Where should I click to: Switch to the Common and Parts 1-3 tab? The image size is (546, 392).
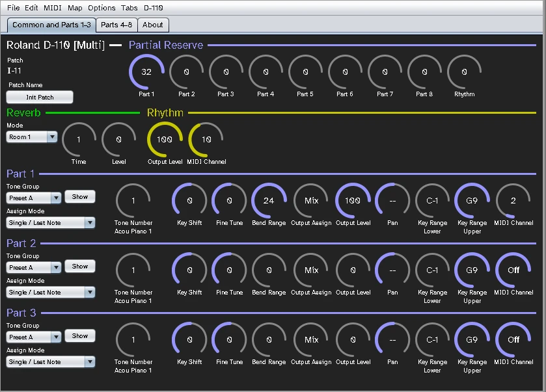pyautogui.click(x=51, y=25)
